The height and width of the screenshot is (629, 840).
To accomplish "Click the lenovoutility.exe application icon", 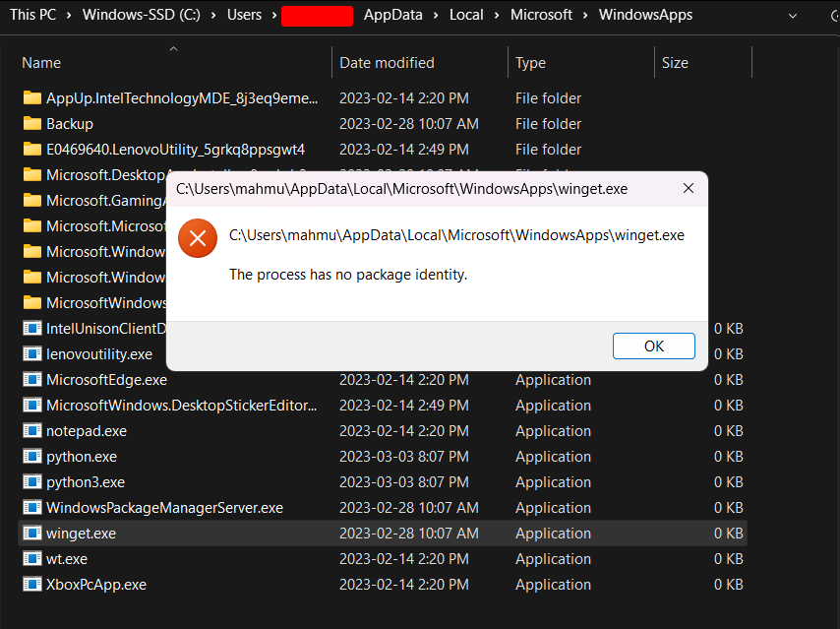I will [32, 353].
